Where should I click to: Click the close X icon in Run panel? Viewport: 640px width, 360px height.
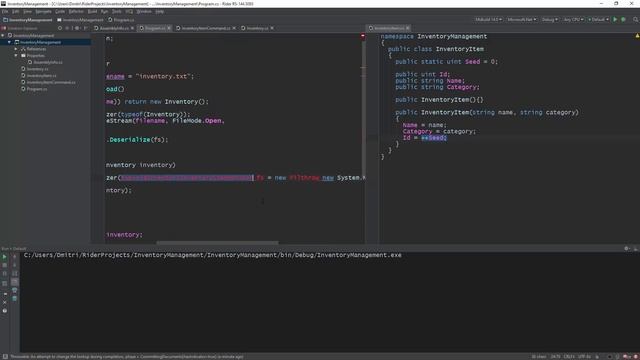4,302
